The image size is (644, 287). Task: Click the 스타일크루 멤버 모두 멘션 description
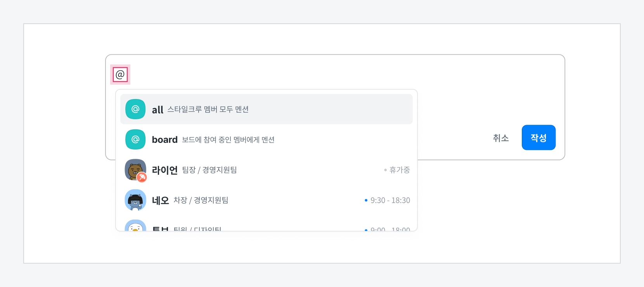pos(208,110)
